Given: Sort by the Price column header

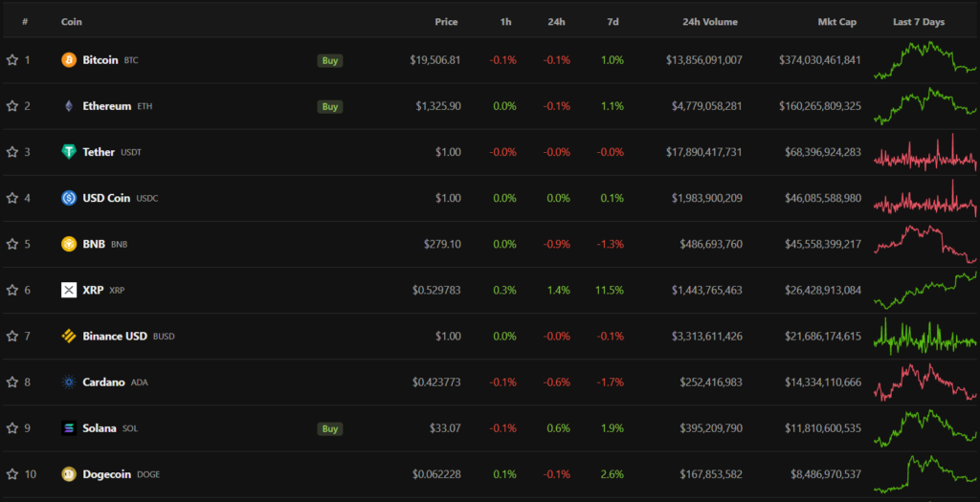Looking at the screenshot, I should pyautogui.click(x=446, y=22).
